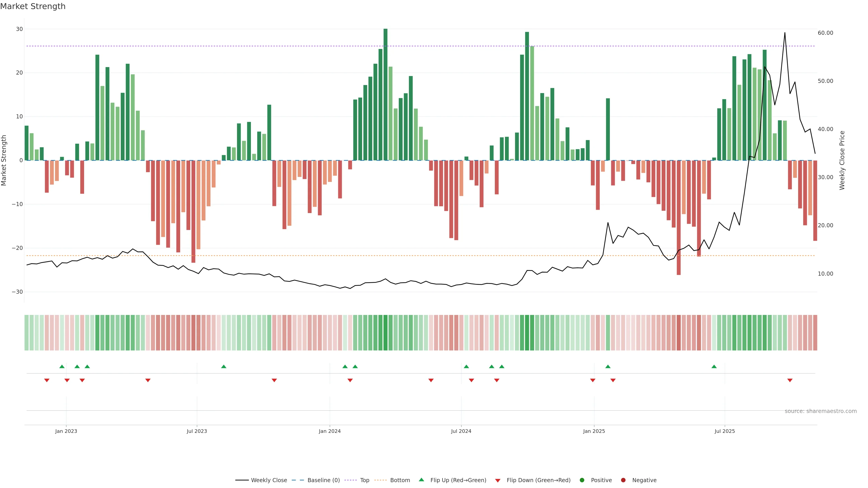Click the Negative red circle legend icon
Image resolution: width=868 pixels, height=488 pixels.
(623, 480)
